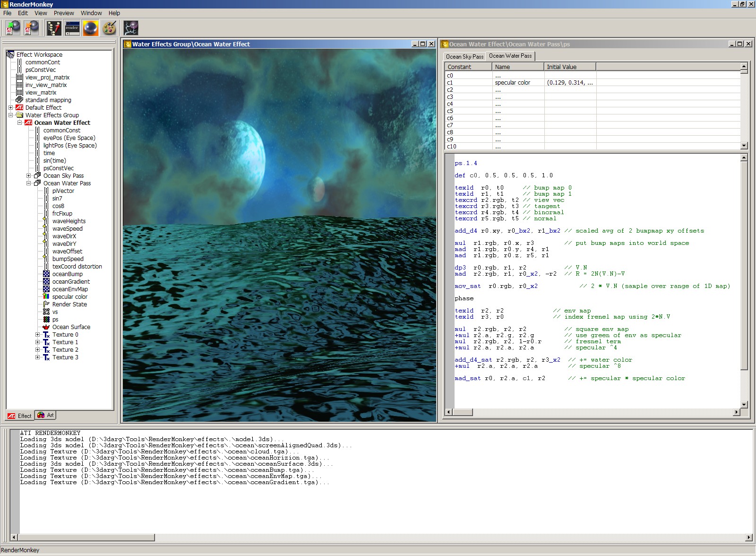Switch to the Art tab
Image resolution: width=756 pixels, height=556 pixels.
(x=46, y=416)
